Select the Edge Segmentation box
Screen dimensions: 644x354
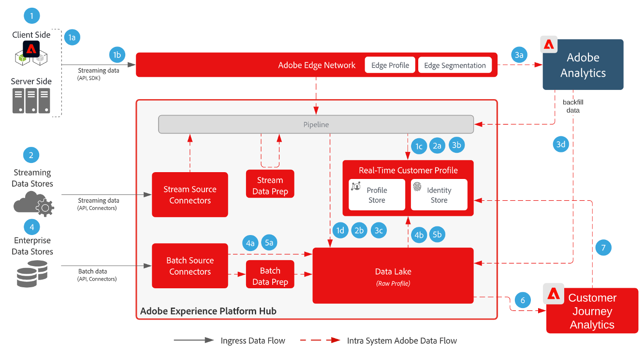click(x=454, y=65)
